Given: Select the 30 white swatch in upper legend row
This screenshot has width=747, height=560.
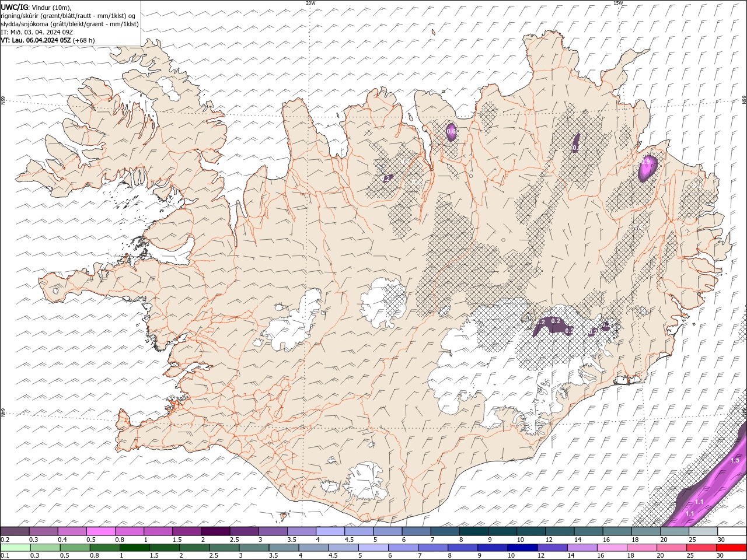Looking at the screenshot, I should [x=731, y=531].
